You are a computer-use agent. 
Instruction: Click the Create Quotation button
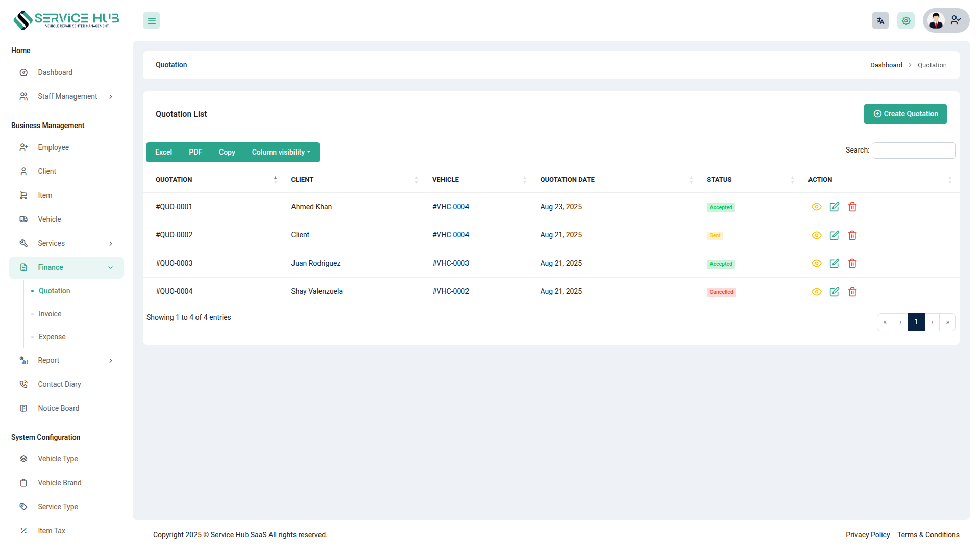(x=905, y=114)
